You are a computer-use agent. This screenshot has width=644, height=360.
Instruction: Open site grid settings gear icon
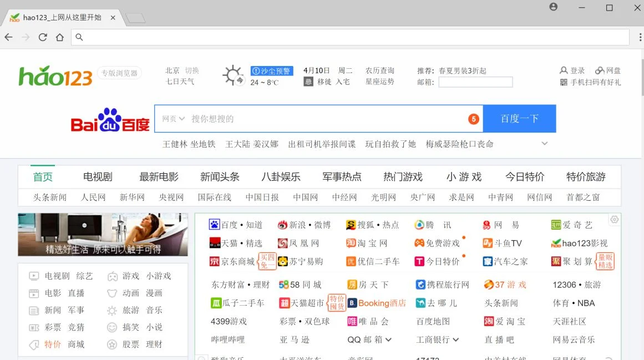coord(615,220)
